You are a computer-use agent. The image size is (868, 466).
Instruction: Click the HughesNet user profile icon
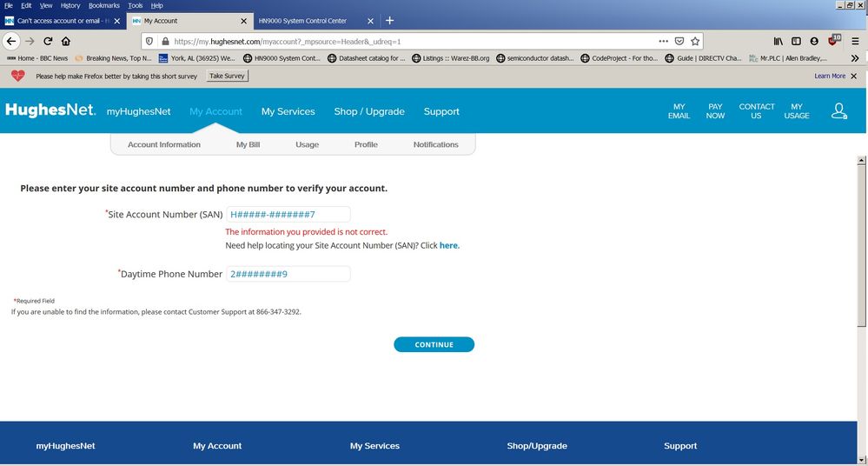tap(838, 111)
